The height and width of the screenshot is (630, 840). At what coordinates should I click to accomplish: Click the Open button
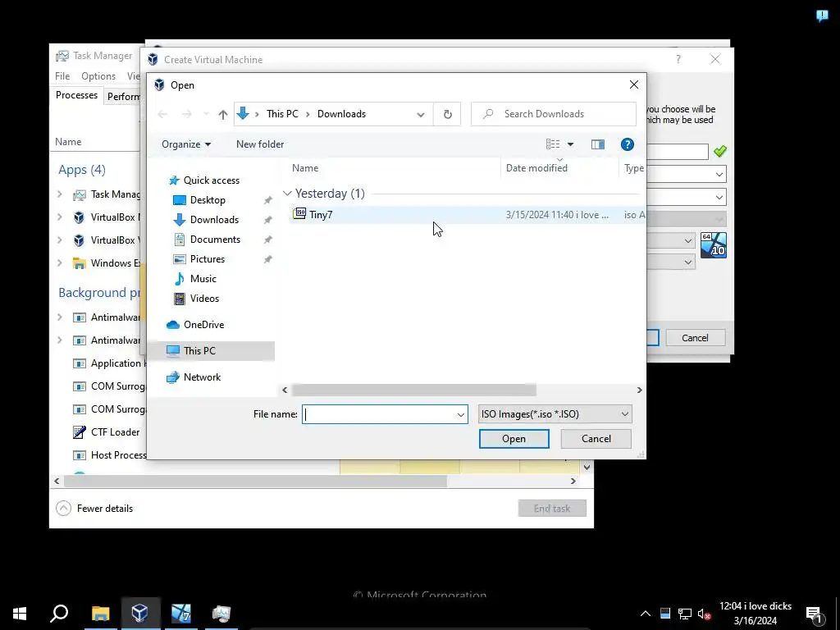pos(514,439)
